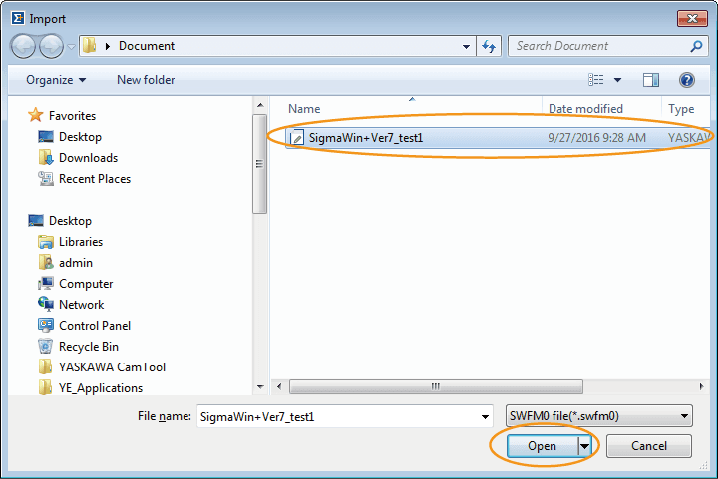
Task: Click the search magnifier icon
Action: [x=697, y=46]
